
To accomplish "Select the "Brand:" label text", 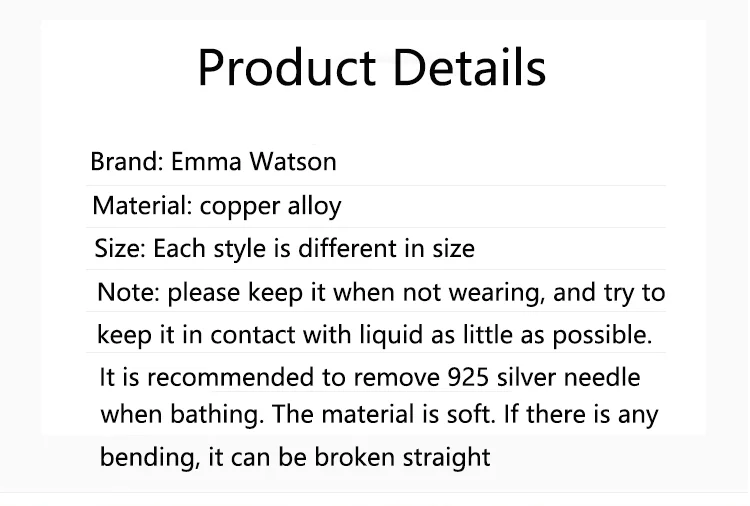I will pos(127,161).
